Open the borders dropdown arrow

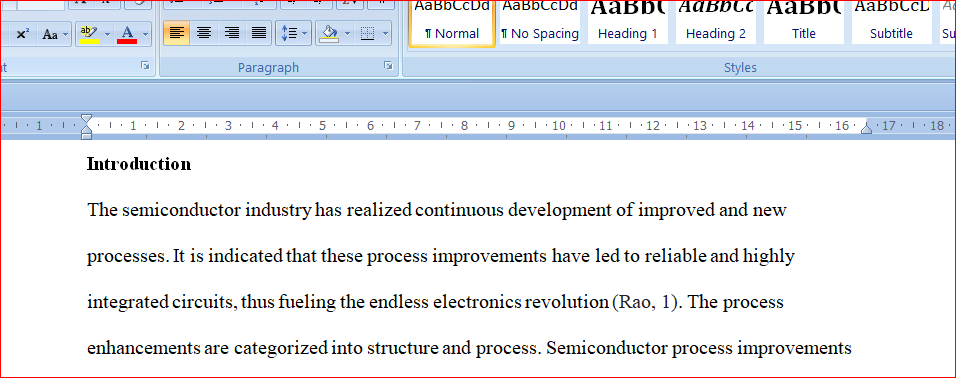pyautogui.click(x=385, y=34)
